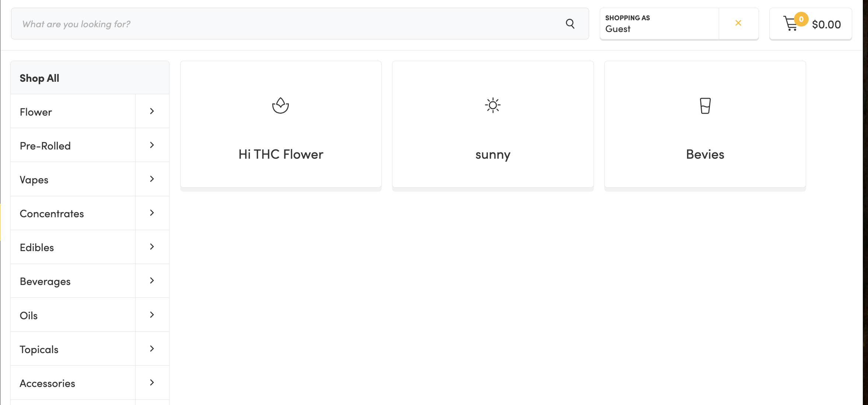Click the cart item count badge
868x405 pixels.
801,19
